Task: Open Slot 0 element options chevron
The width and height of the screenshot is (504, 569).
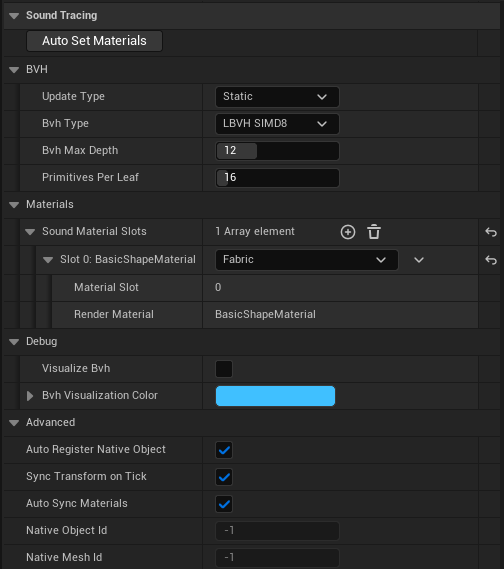Action: (x=419, y=260)
